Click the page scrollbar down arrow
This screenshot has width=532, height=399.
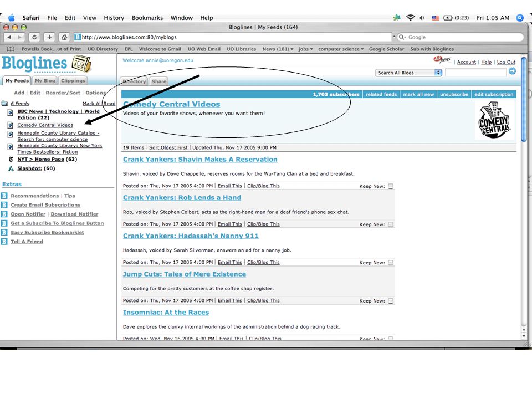(x=524, y=336)
